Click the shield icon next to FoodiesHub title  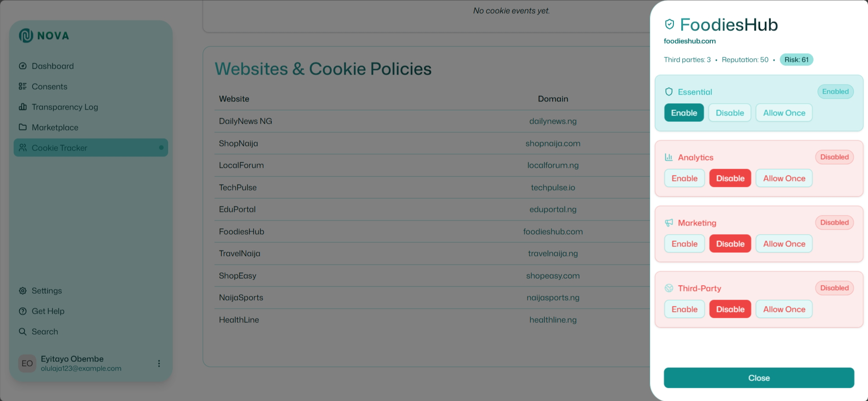(x=669, y=25)
